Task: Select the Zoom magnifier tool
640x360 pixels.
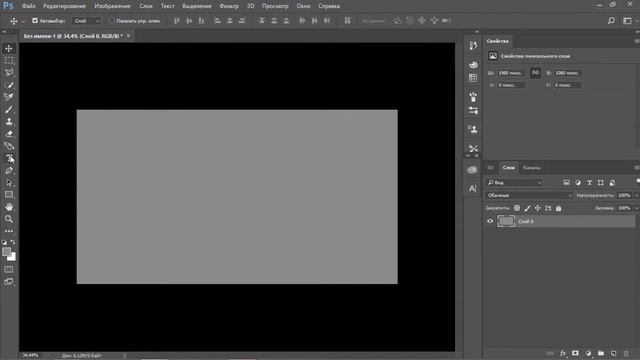Action: point(9,219)
